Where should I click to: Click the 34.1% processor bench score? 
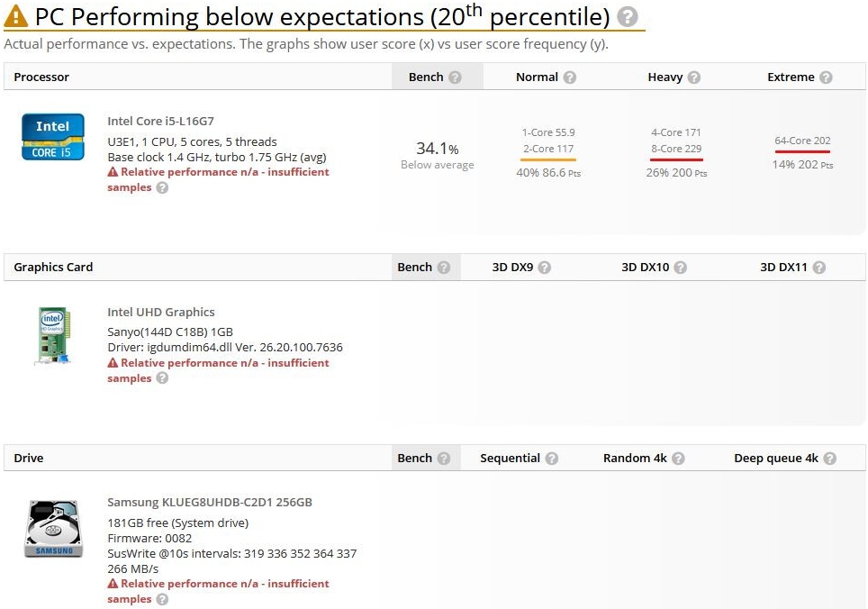pyautogui.click(x=438, y=149)
